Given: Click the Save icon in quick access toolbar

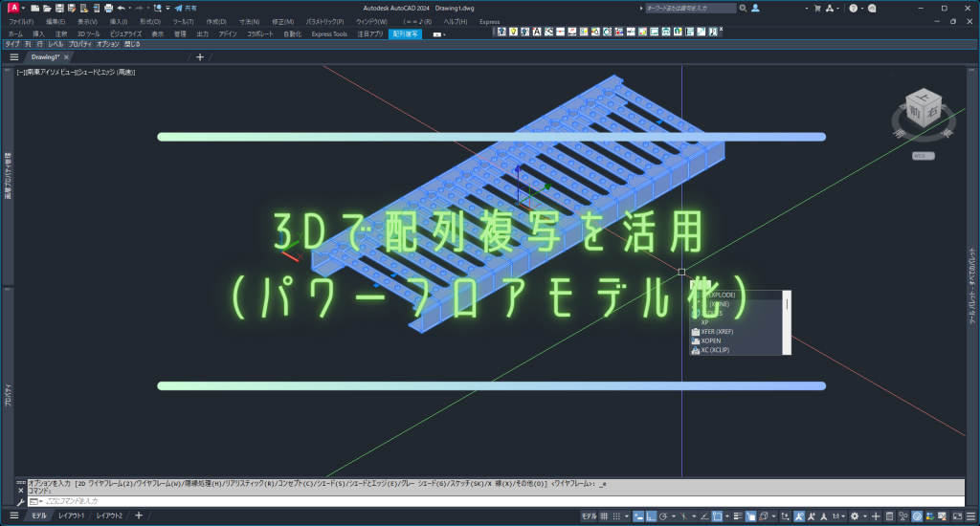Looking at the screenshot, I should click(x=59, y=8).
